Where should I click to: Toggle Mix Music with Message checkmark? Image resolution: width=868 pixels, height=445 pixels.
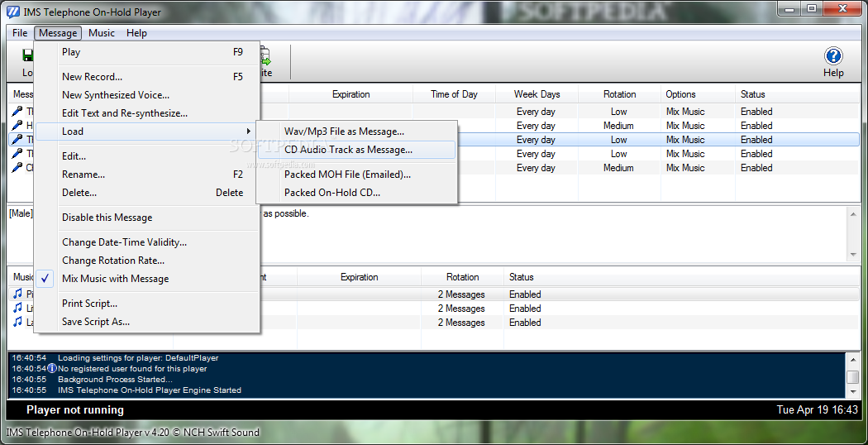coord(46,279)
